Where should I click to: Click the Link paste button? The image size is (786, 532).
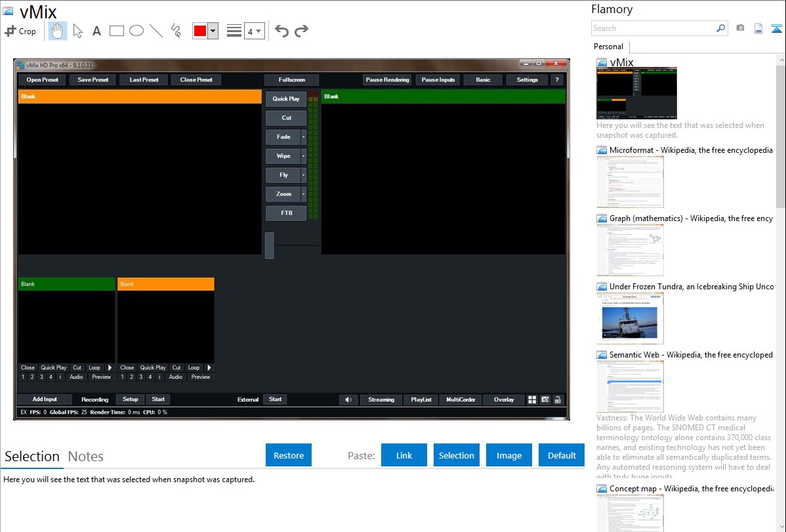404,455
